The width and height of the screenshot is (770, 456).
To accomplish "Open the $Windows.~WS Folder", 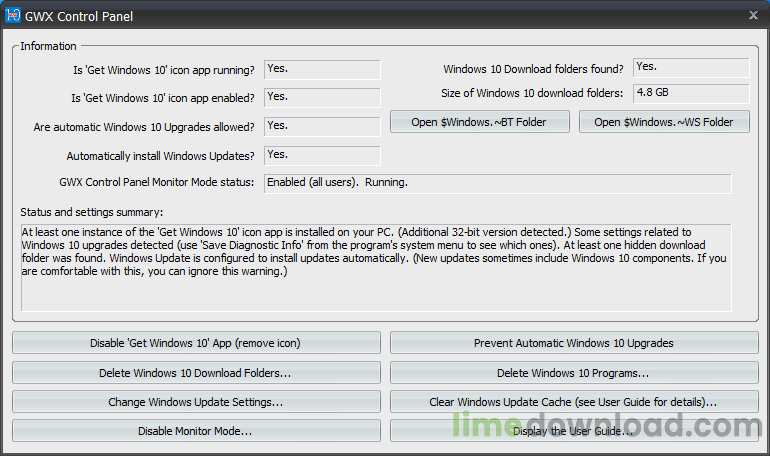I will tap(664, 122).
